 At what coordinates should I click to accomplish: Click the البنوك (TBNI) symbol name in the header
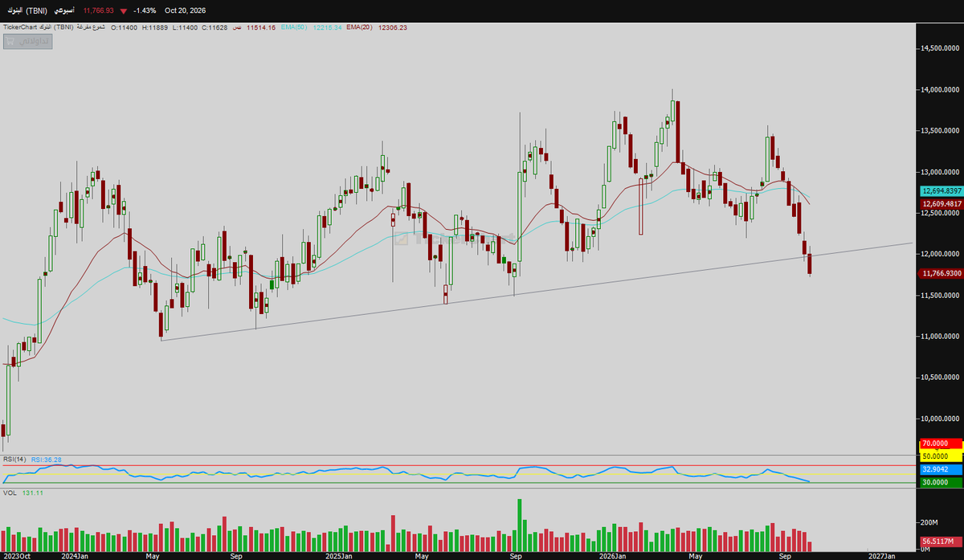tap(27, 10)
